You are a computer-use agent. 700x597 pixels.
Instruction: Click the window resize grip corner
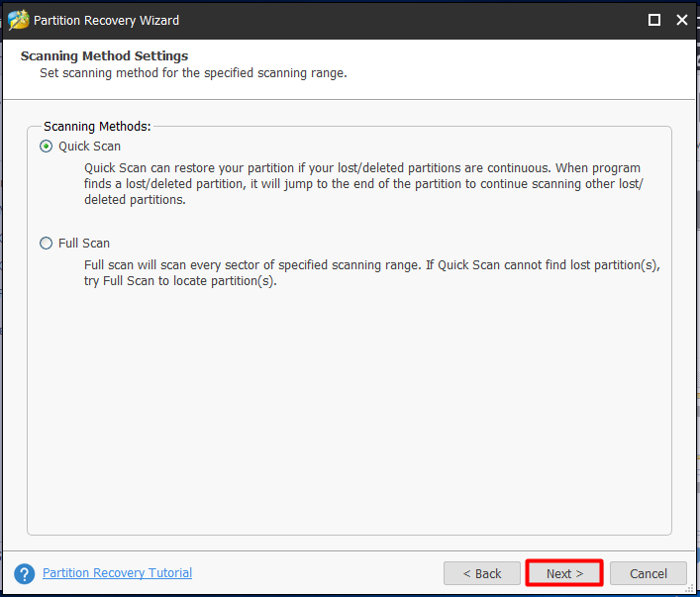click(x=690, y=589)
